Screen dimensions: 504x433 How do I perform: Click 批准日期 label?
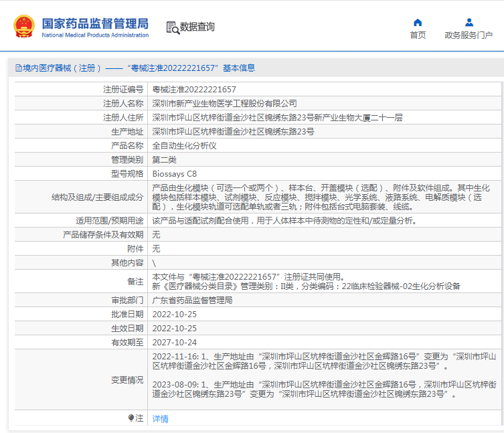pos(127,315)
